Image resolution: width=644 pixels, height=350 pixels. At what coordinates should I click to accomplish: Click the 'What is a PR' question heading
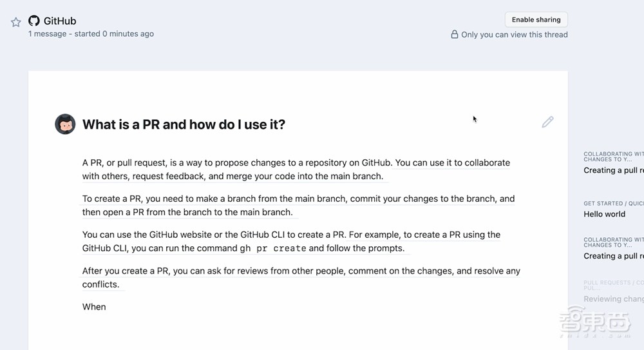point(184,124)
